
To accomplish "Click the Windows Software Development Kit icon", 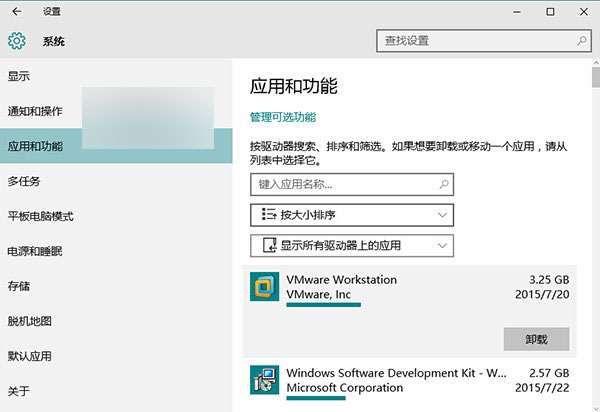I will click(x=264, y=379).
